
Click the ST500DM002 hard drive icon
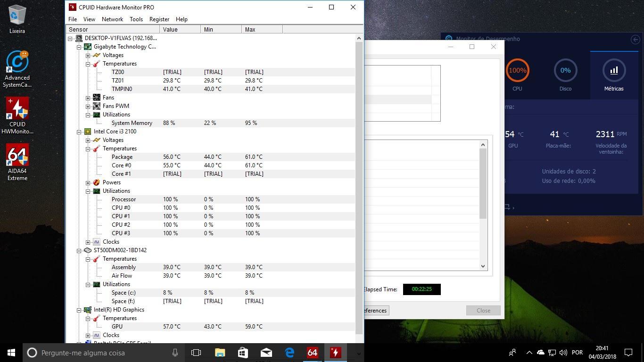tap(88, 250)
